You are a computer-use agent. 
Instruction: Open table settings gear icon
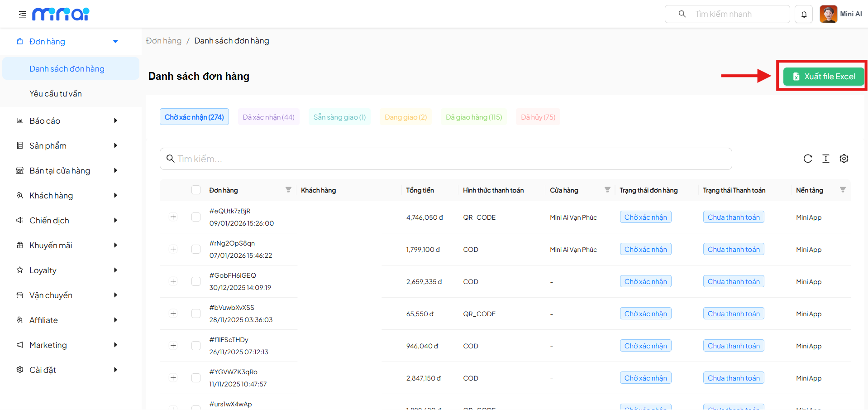tap(844, 159)
